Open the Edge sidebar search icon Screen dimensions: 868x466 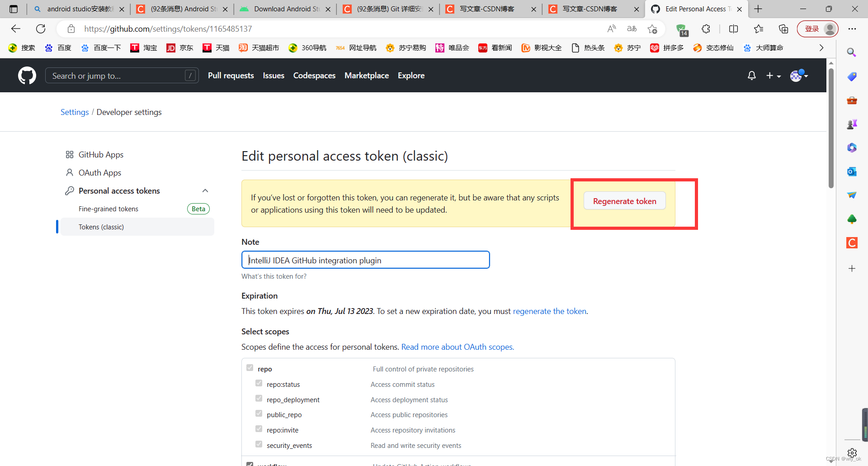coord(852,52)
